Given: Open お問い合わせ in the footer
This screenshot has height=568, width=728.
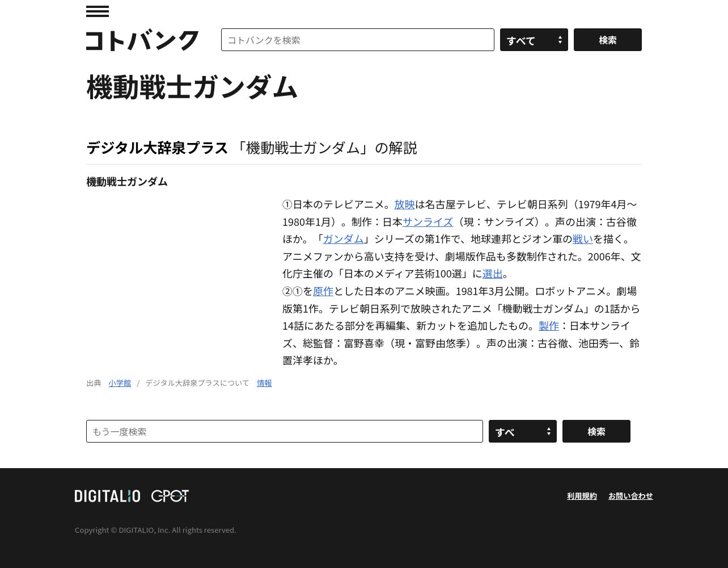Looking at the screenshot, I should [630, 496].
